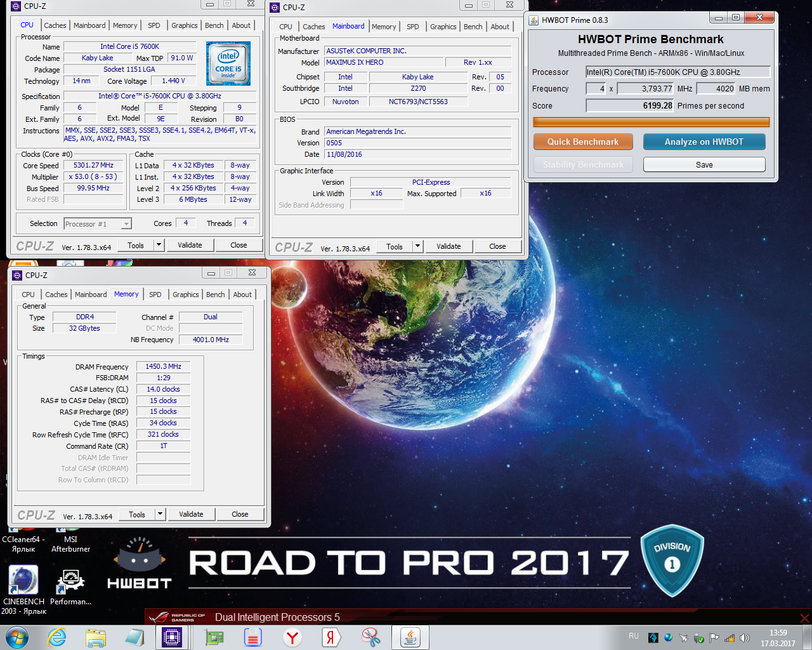Click NB Frequency value 4001.0 MHz
Screen dimensions: 812x650
(211, 340)
